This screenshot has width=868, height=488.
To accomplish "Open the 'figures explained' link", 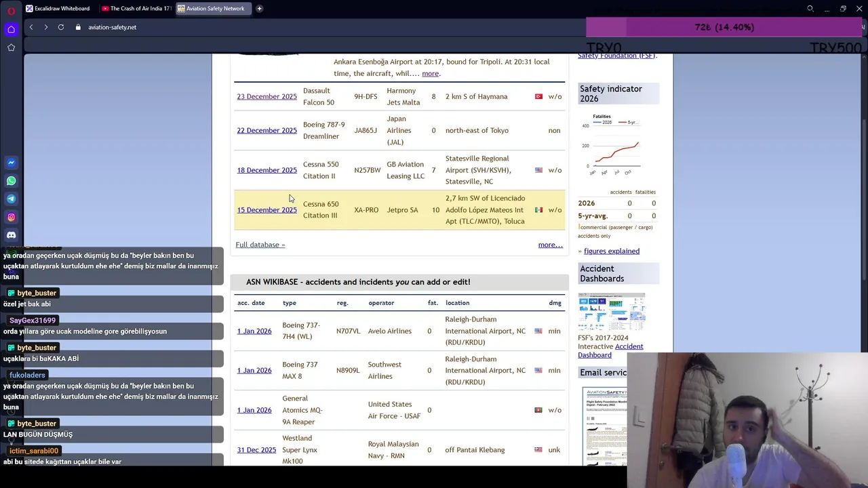I will pos(612,251).
